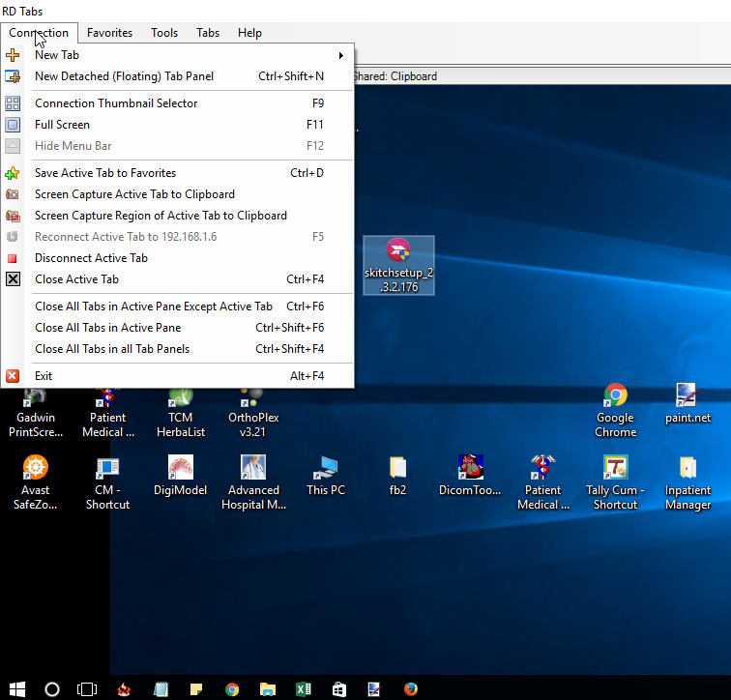Click the Shared: Clipboard status text
This screenshot has width=731, height=700.
pyautogui.click(x=395, y=76)
